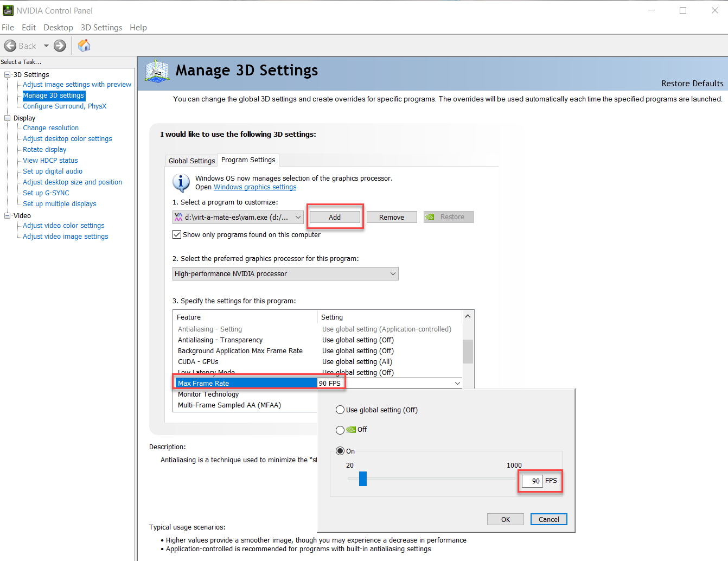This screenshot has width=728, height=561.
Task: Click the frame rate slider handle
Action: 363,479
